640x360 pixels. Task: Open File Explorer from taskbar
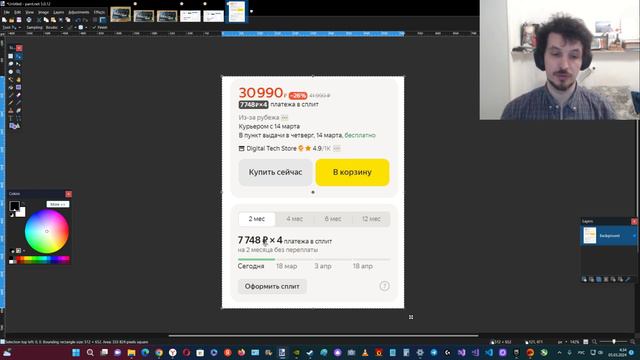click(x=131, y=353)
